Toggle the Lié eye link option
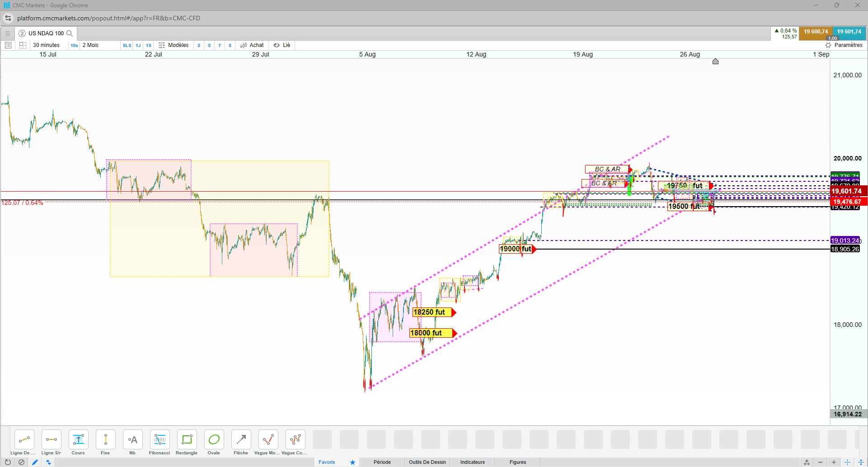 point(282,45)
